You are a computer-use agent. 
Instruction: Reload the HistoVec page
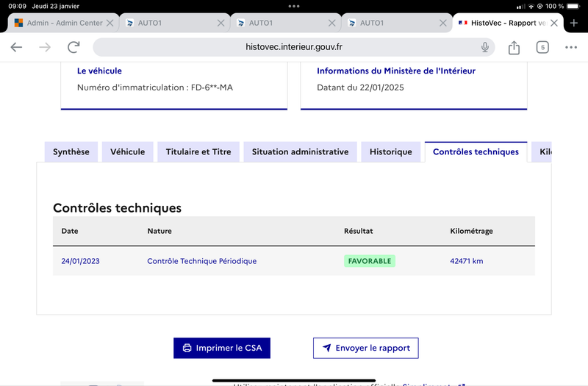point(74,47)
